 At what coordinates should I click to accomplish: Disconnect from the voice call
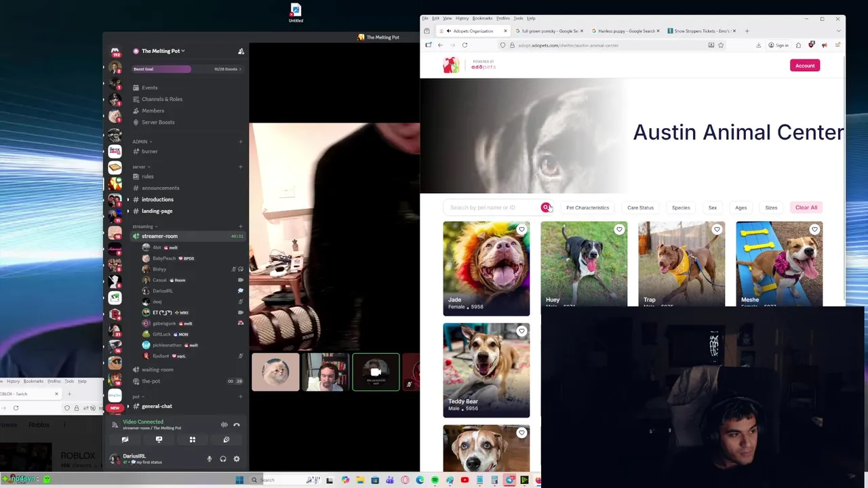pyautogui.click(x=237, y=424)
